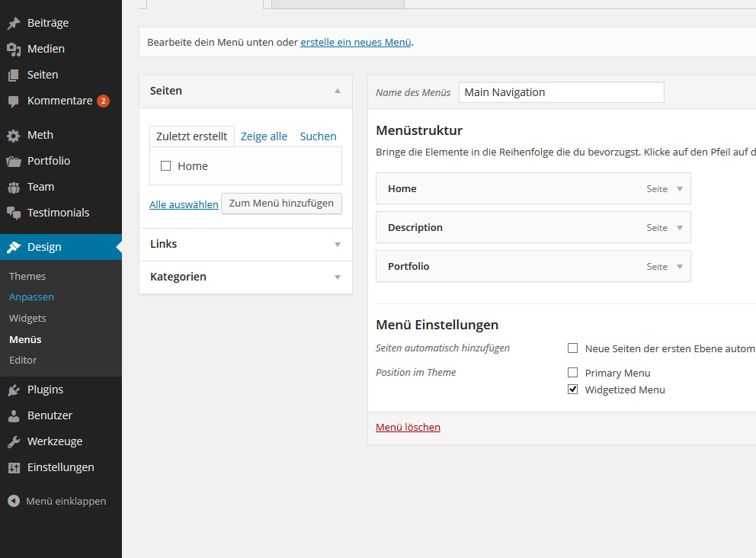Click the Seiten pages icon
The width and height of the screenshot is (756, 558).
14,75
